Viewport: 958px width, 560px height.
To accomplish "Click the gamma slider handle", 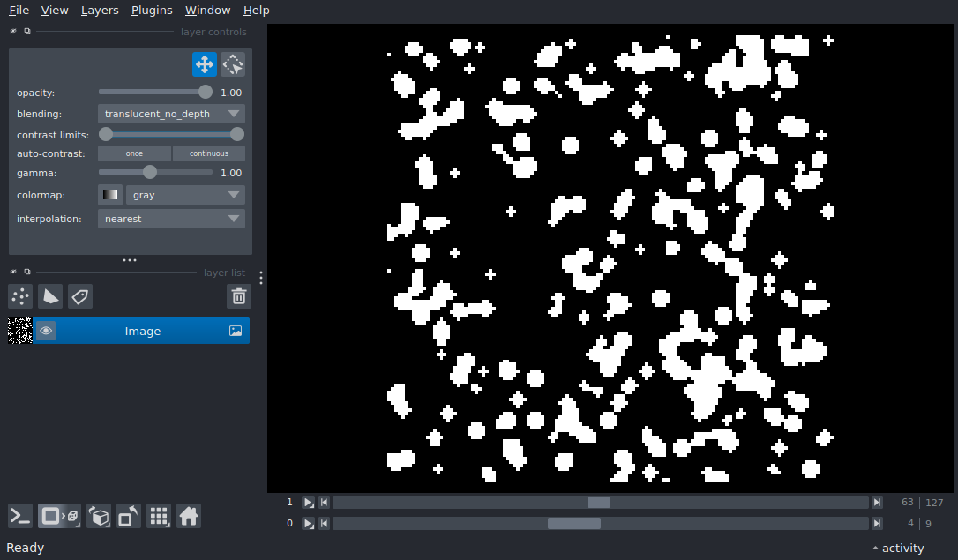I will click(x=150, y=173).
